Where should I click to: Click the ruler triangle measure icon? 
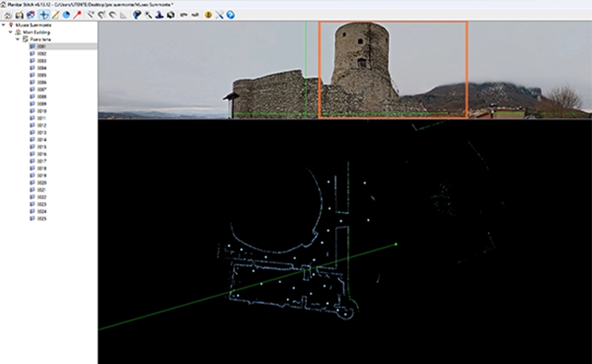coord(123,15)
